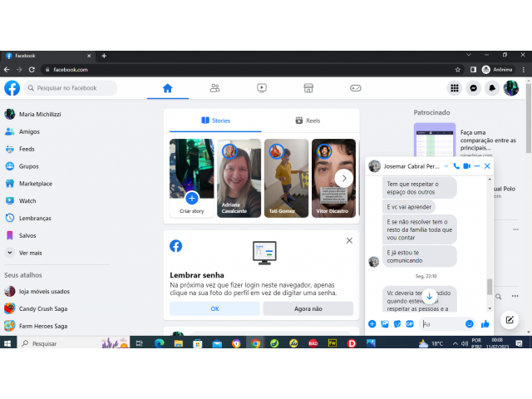Open the Marketplace tab in top navigation
532x399 pixels.
pos(308,88)
